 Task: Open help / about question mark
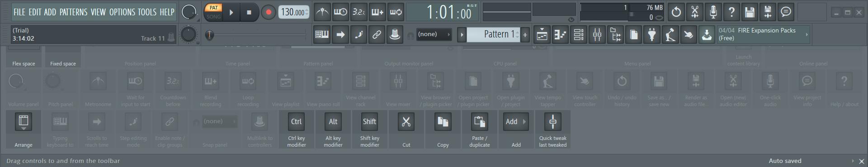[x=731, y=12]
